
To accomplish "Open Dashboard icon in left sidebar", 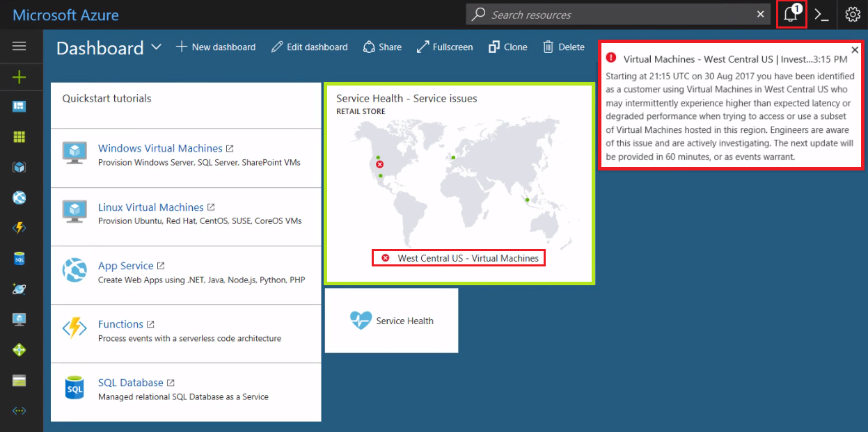I will click(19, 106).
